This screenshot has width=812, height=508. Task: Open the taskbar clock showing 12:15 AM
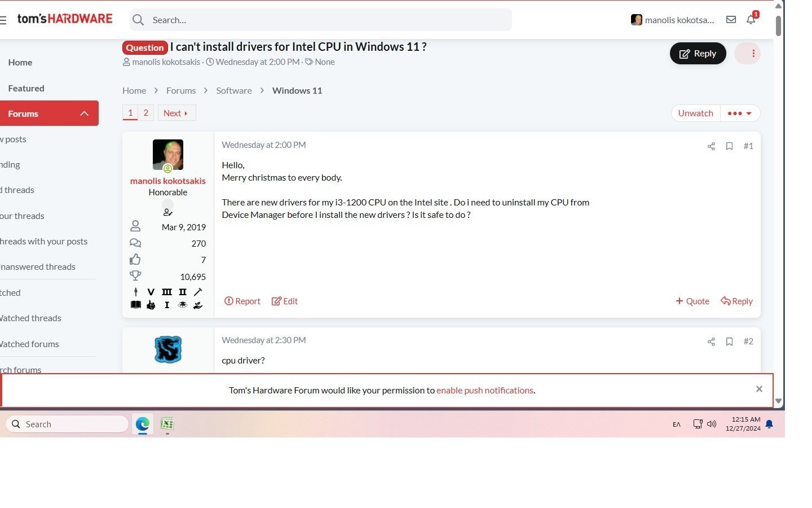click(x=743, y=424)
